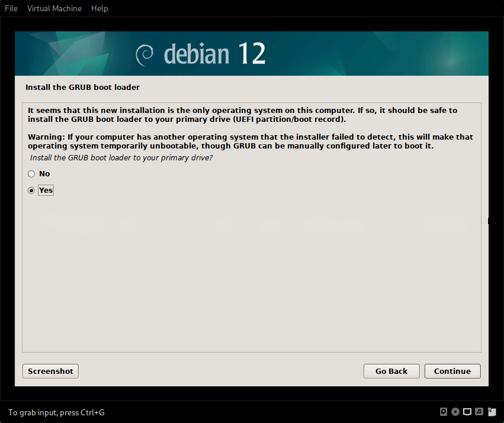The height and width of the screenshot is (423, 504).
Task: Click the Go Back button
Action: 391,371
